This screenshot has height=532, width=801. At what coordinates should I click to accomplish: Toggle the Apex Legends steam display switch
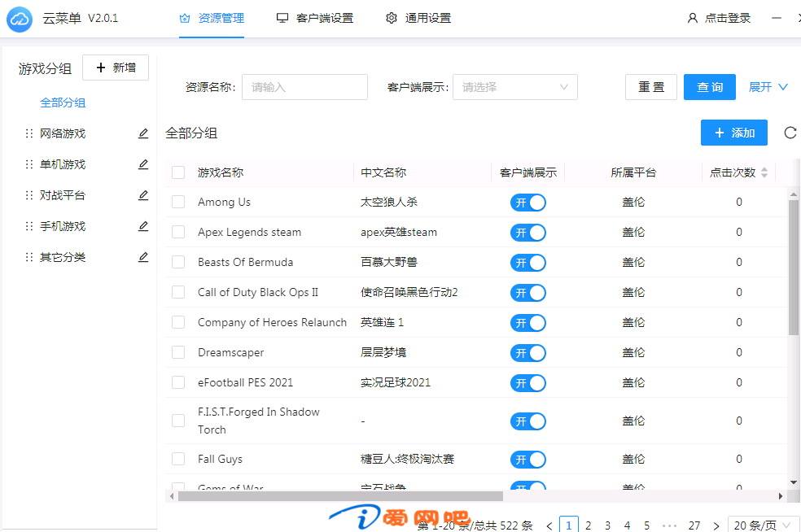(x=528, y=233)
